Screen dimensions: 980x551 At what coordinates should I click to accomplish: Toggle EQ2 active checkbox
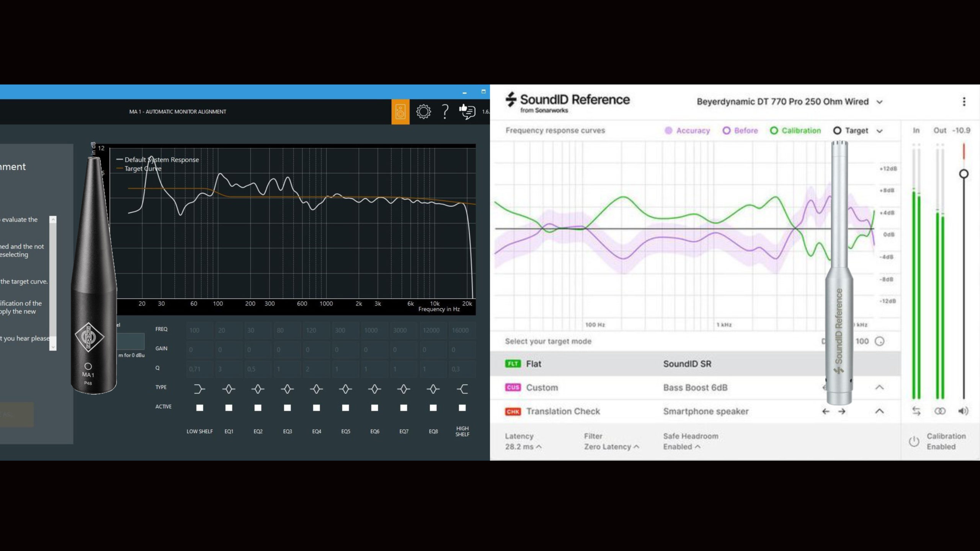[x=258, y=408]
